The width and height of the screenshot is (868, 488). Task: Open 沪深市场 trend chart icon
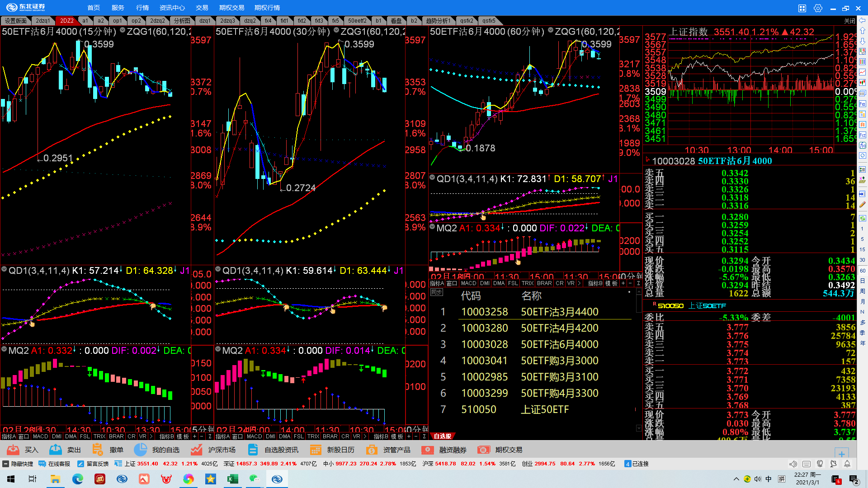pos(197,450)
